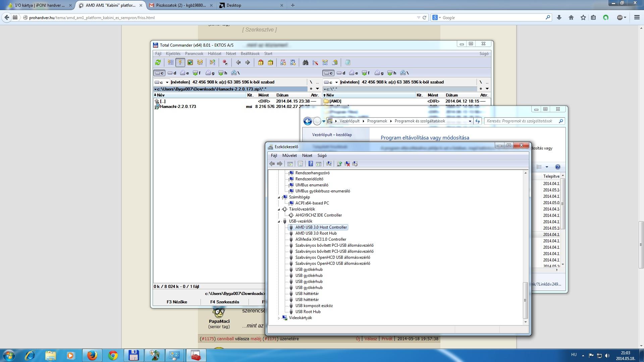Expand the Videokártyák tree node
This screenshot has height=362, width=644.
coord(279,318)
